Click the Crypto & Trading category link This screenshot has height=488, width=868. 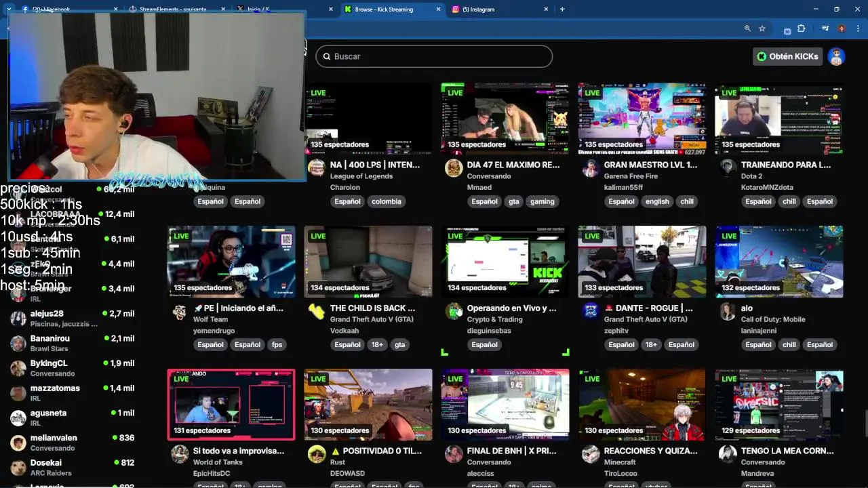click(494, 319)
